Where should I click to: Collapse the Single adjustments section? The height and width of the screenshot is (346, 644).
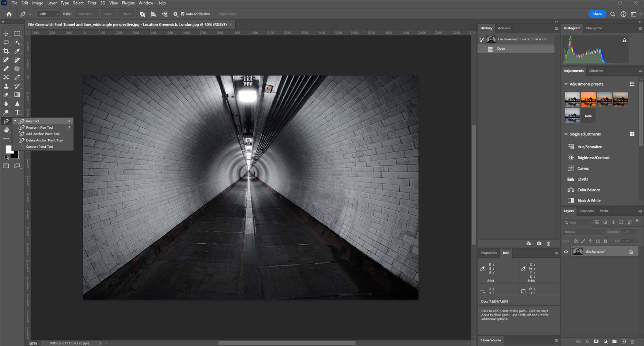pyautogui.click(x=566, y=134)
